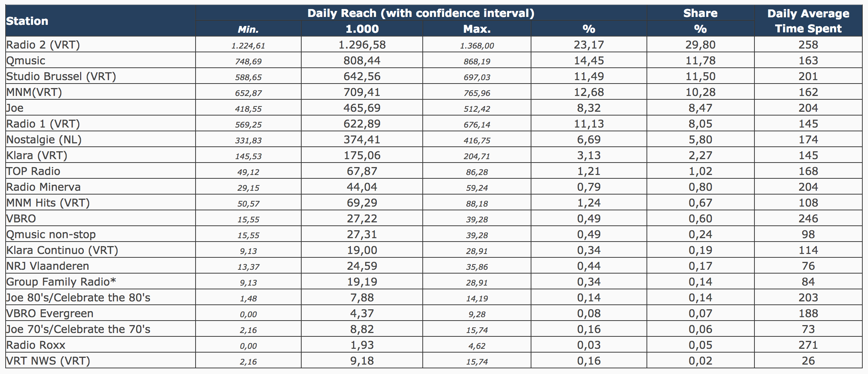Select the Max. column header

(476, 29)
